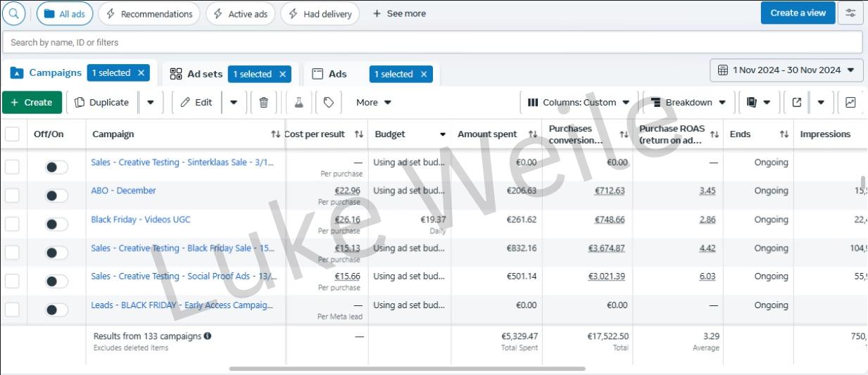Sort by Purchase ROAS column
Screen dimensions: 868x375
click(713, 134)
